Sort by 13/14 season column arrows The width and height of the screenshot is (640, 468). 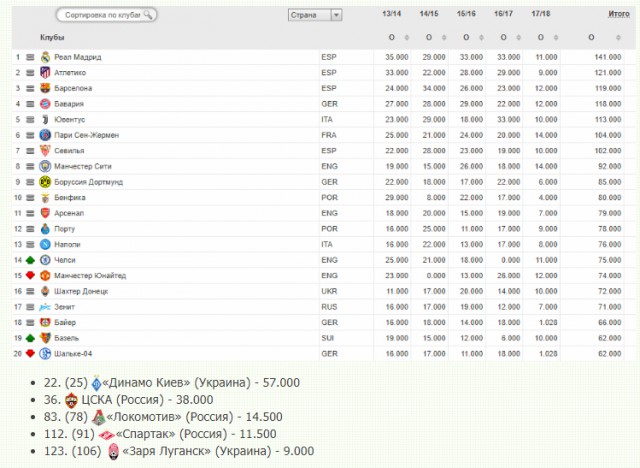(x=407, y=38)
